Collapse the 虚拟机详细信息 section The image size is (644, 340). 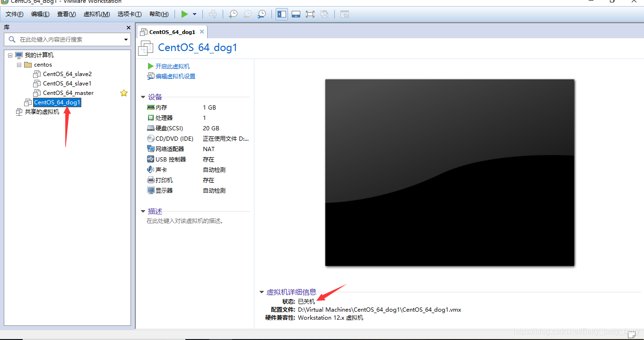[x=262, y=292]
